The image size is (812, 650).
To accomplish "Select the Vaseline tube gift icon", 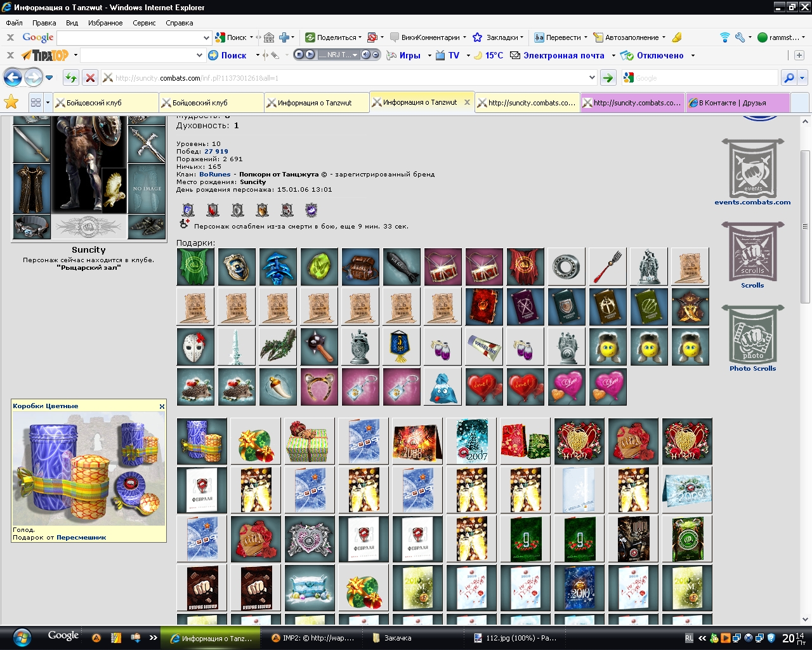I will tap(484, 347).
